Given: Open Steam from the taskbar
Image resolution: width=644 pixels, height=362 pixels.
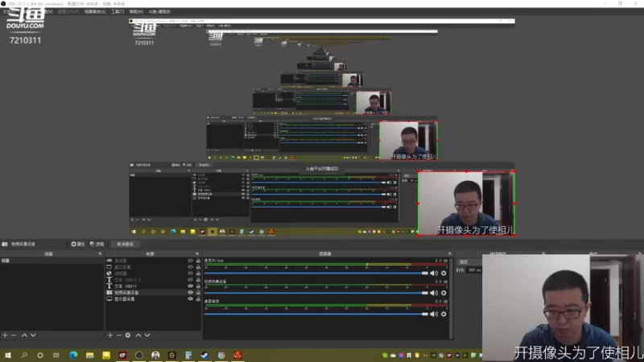Looking at the screenshot, I should pos(204,356).
